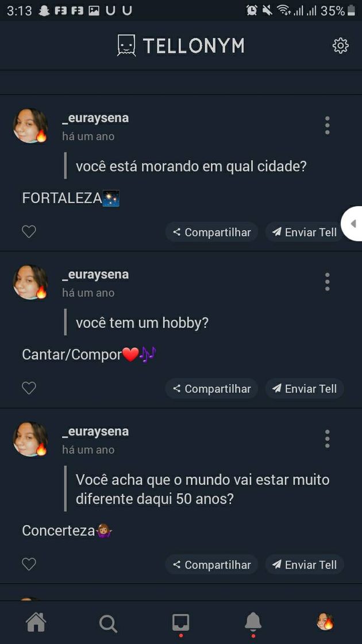Open the notifications bell
362x644 pixels.
coord(253,622)
